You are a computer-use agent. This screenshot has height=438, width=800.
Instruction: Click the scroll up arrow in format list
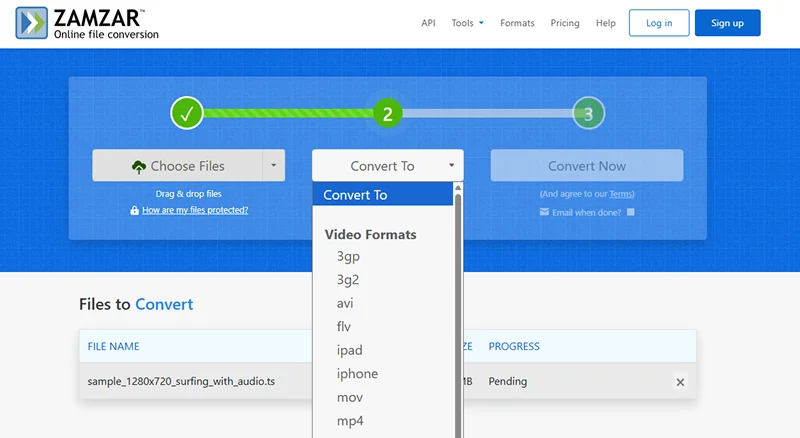click(458, 188)
